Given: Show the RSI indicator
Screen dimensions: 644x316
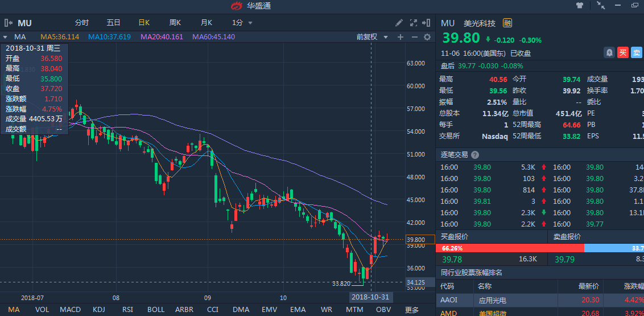Looking at the screenshot, I should tap(127, 309).
